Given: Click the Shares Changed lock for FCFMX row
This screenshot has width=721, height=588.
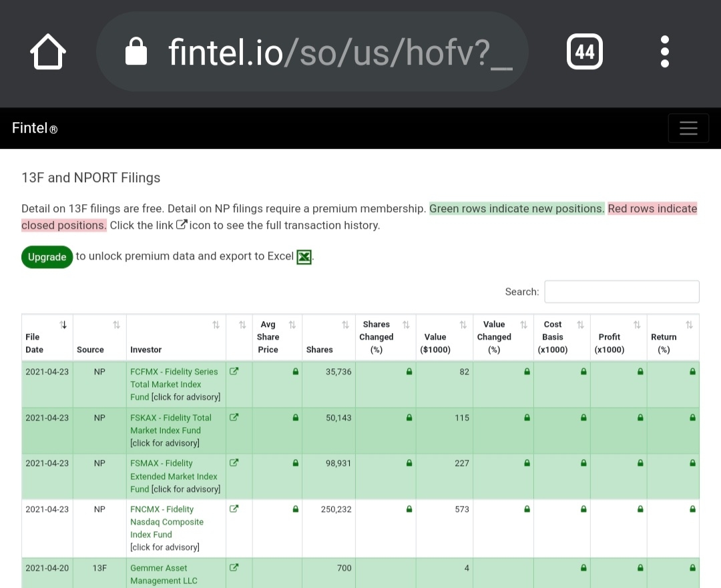Looking at the screenshot, I should coord(409,371).
